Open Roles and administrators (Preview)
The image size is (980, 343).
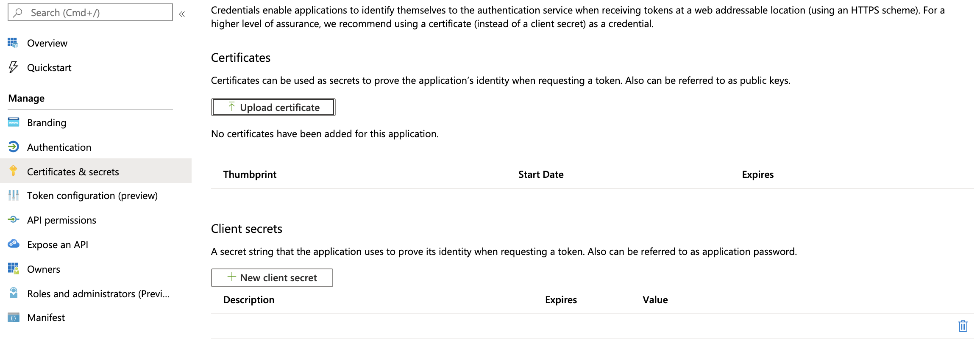pos(98,294)
